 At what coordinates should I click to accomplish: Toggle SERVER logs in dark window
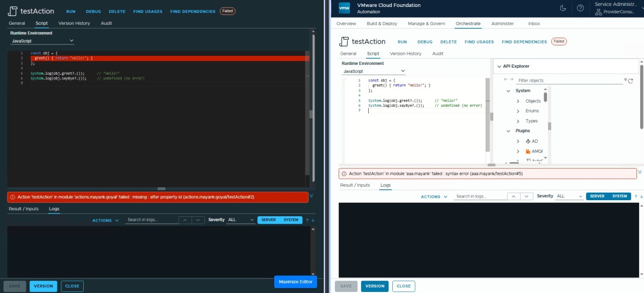[269, 220]
